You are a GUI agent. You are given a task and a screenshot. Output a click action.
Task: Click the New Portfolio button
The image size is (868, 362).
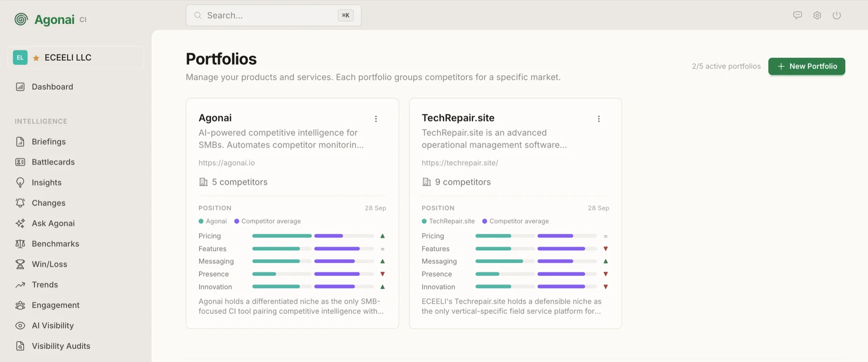tap(807, 66)
